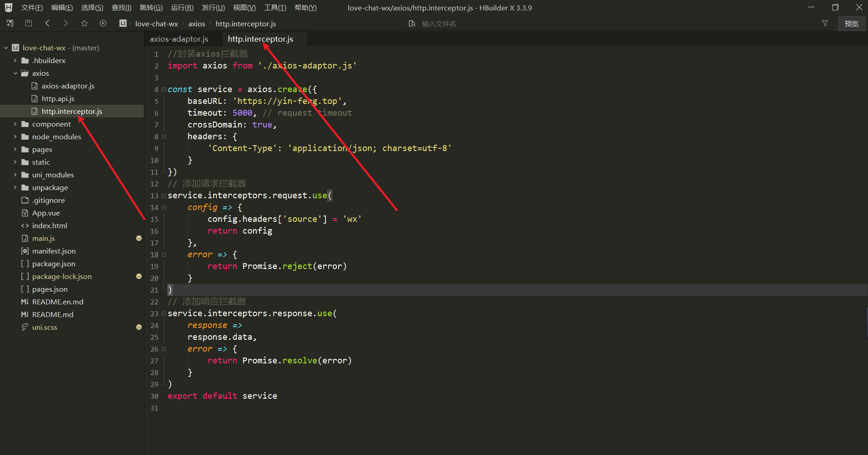Viewport: 868px width, 455px height.
Task: Open the 选择(S) menu
Action: 92,8
